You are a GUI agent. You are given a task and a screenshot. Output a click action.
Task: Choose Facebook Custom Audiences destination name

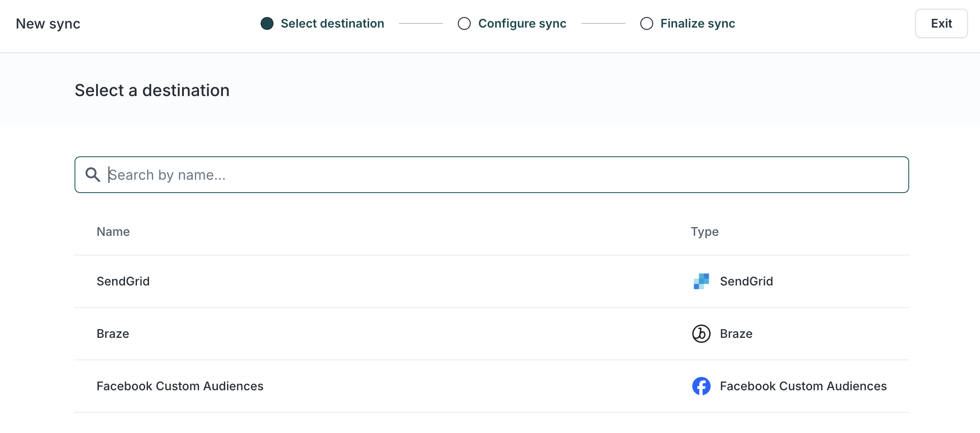[x=180, y=386]
